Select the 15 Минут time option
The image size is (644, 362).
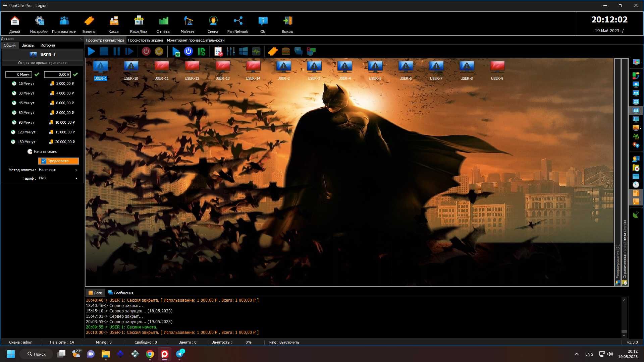[23, 83]
